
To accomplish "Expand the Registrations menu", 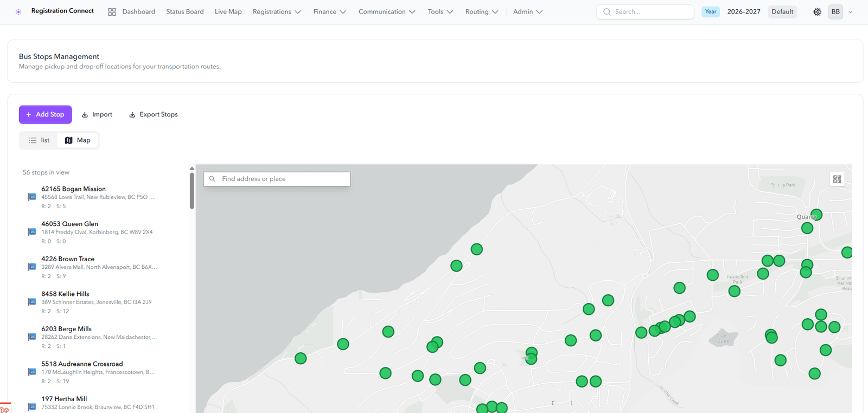I will (x=277, y=12).
